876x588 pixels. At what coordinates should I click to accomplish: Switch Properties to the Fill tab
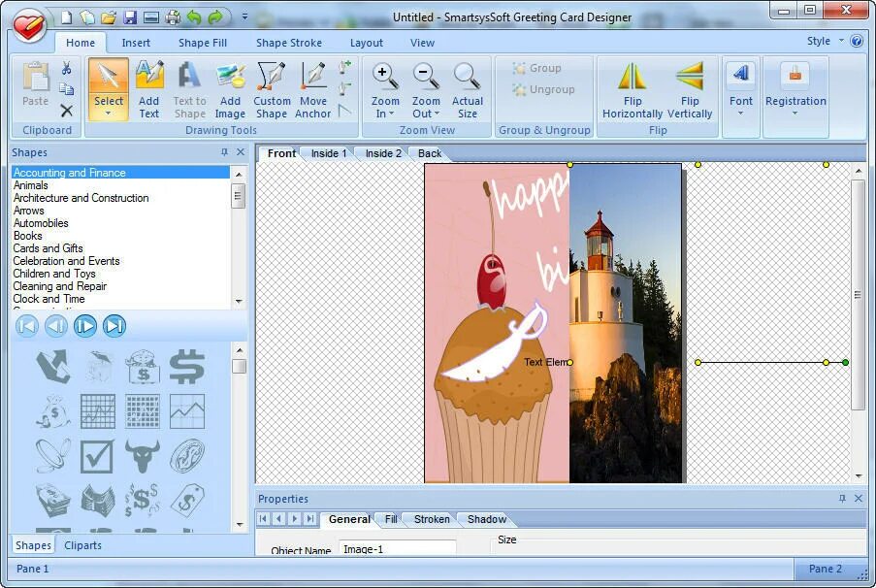pyautogui.click(x=391, y=519)
